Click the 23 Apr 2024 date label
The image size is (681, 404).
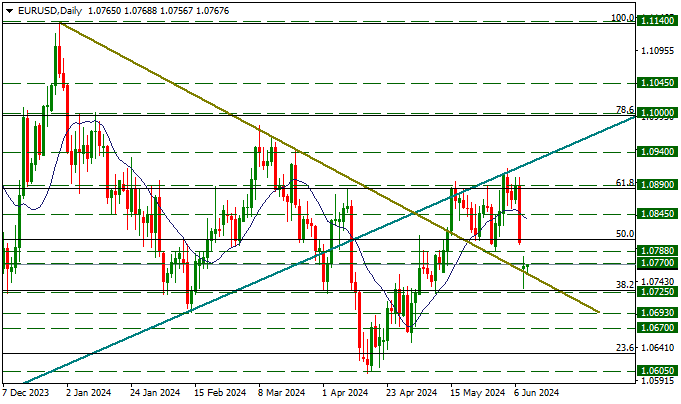412,393
